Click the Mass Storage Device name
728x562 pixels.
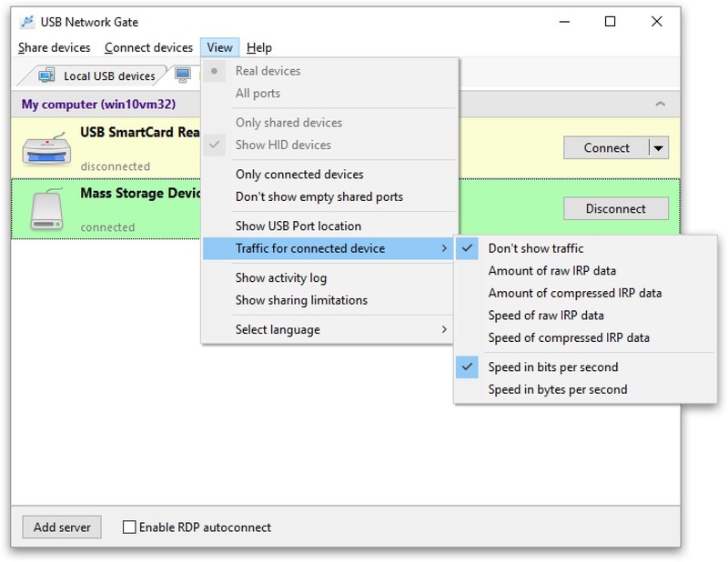point(140,193)
